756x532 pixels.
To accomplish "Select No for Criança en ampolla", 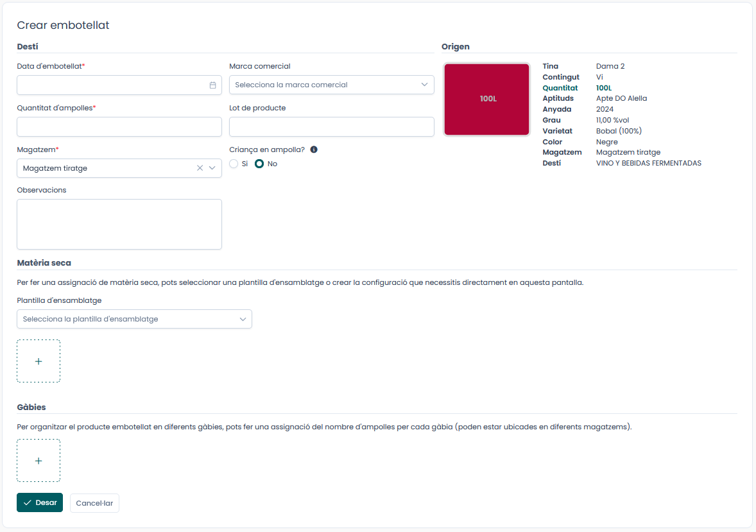I will click(x=259, y=164).
